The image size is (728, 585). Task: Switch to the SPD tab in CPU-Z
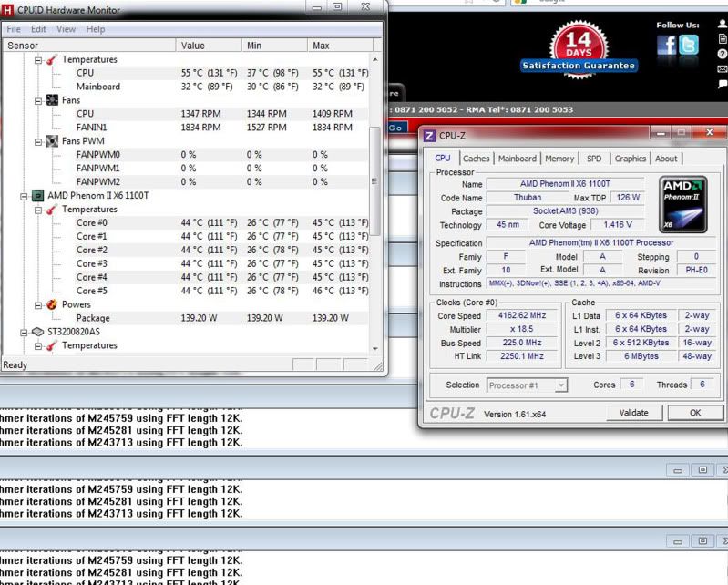point(594,159)
